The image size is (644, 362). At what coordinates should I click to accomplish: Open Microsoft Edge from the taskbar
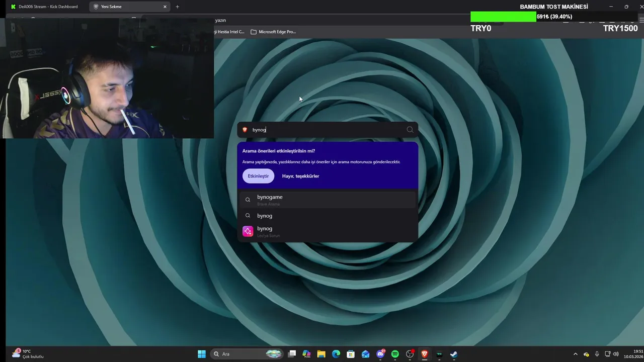pyautogui.click(x=336, y=354)
